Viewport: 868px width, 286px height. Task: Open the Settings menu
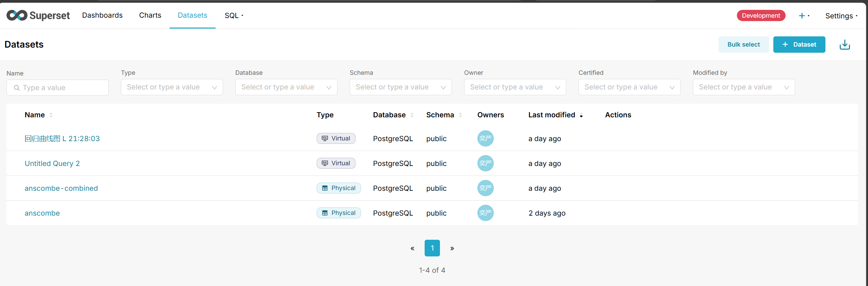coord(841,16)
